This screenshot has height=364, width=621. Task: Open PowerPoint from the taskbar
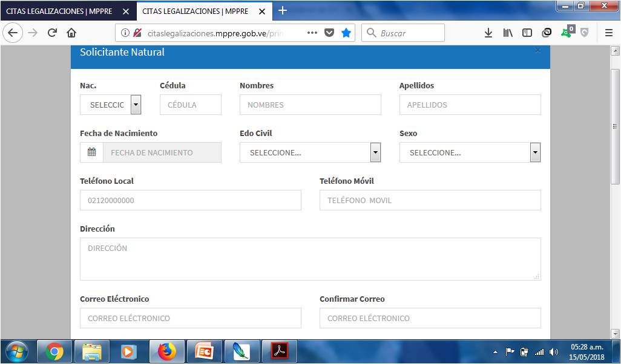205,351
